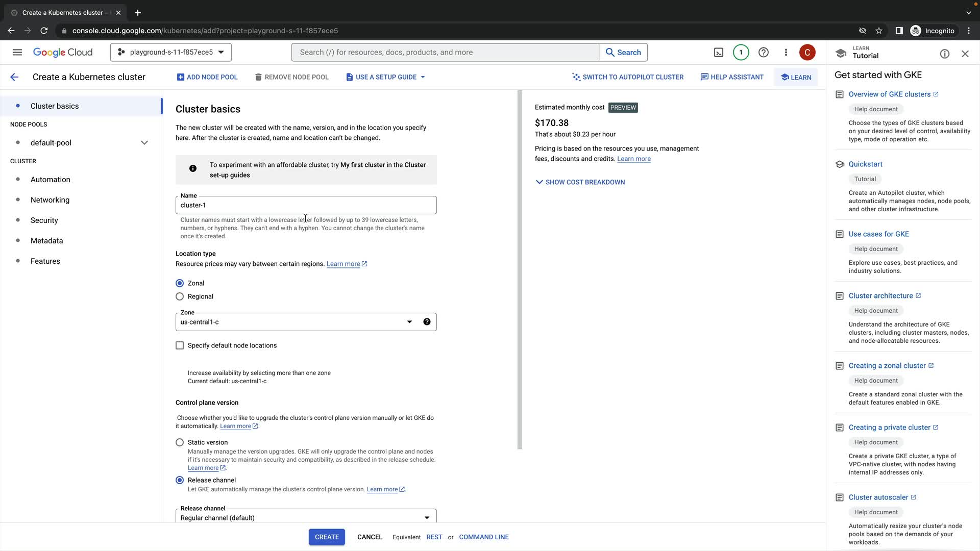
Task: Open the Networking section in sidebar
Action: 50,200
